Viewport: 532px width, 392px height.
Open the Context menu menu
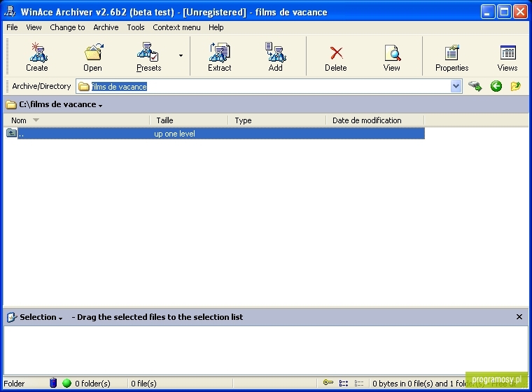click(x=176, y=27)
